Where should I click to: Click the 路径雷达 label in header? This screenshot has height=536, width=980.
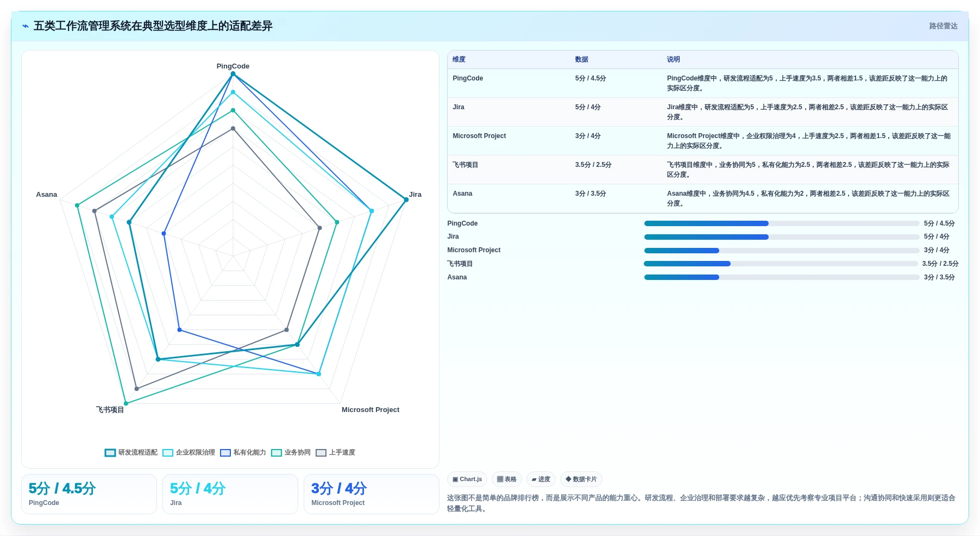point(943,26)
